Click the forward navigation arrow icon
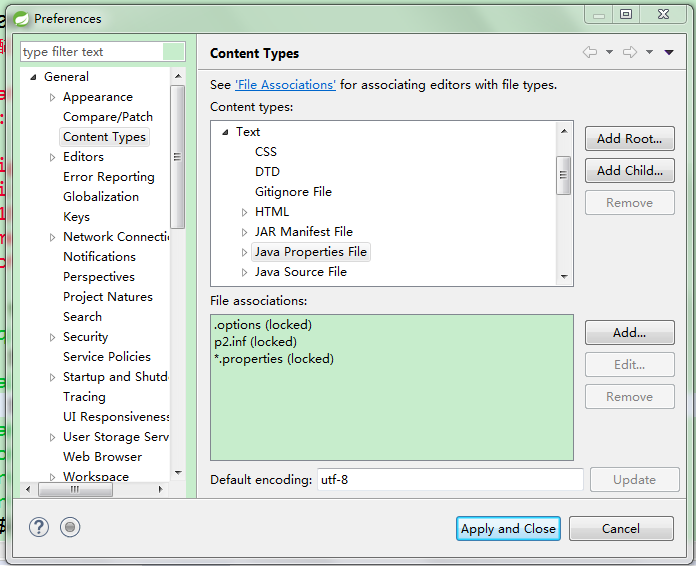Viewport: 696px width, 566px height. point(630,52)
